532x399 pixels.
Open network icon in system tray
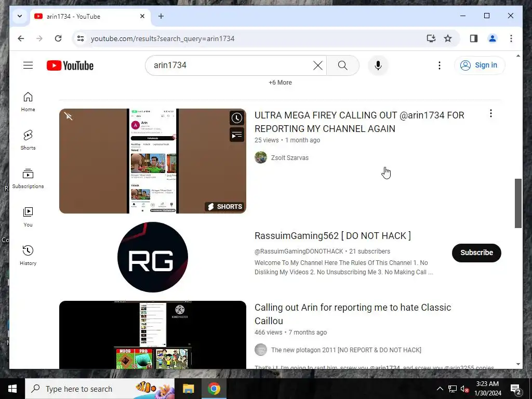pyautogui.click(x=453, y=389)
